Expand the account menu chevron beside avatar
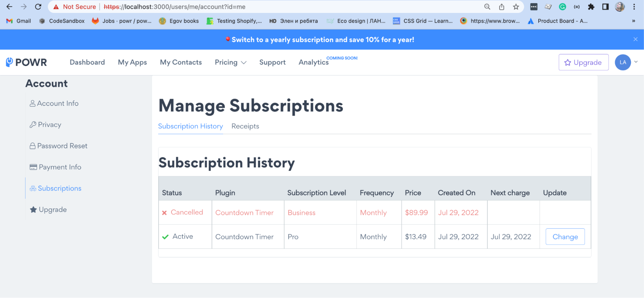The height and width of the screenshot is (298, 644). click(636, 62)
